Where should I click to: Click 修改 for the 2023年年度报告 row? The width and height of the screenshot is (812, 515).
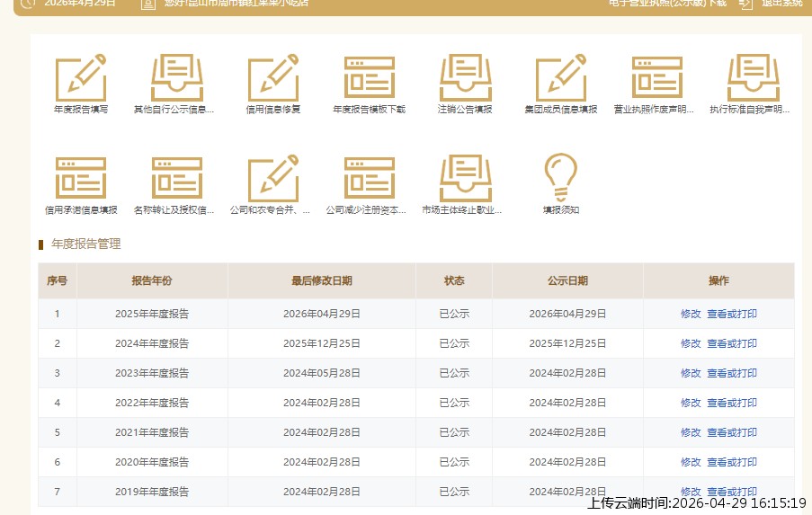(690, 373)
